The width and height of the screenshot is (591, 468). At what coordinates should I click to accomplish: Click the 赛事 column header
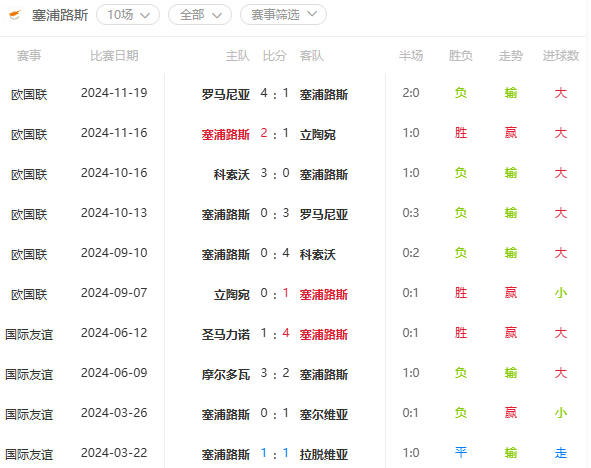[29, 56]
